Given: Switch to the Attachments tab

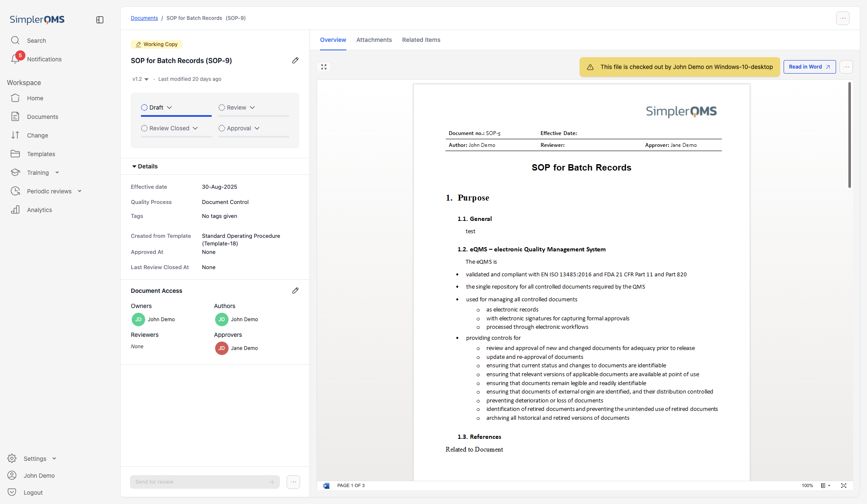Looking at the screenshot, I should [x=374, y=40].
